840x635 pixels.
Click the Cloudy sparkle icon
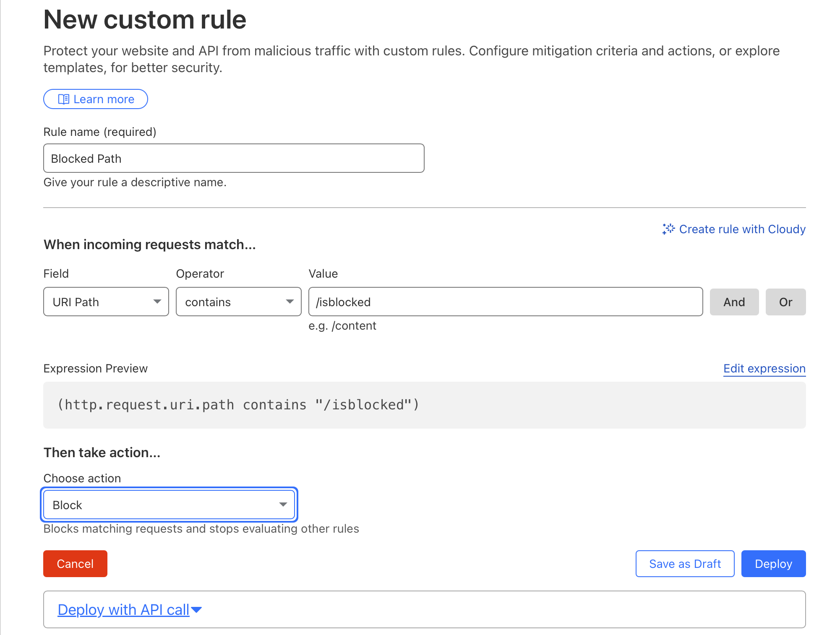click(x=668, y=229)
